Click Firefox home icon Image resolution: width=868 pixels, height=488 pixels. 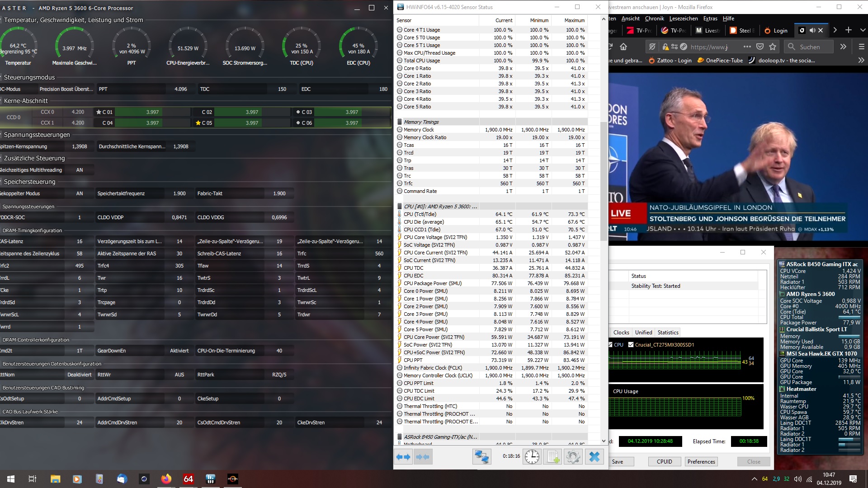[623, 47]
